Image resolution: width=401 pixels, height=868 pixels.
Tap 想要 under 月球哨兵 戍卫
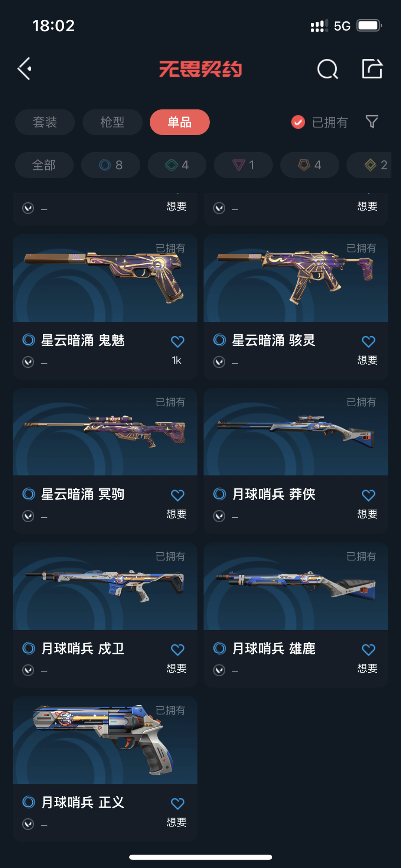click(176, 668)
